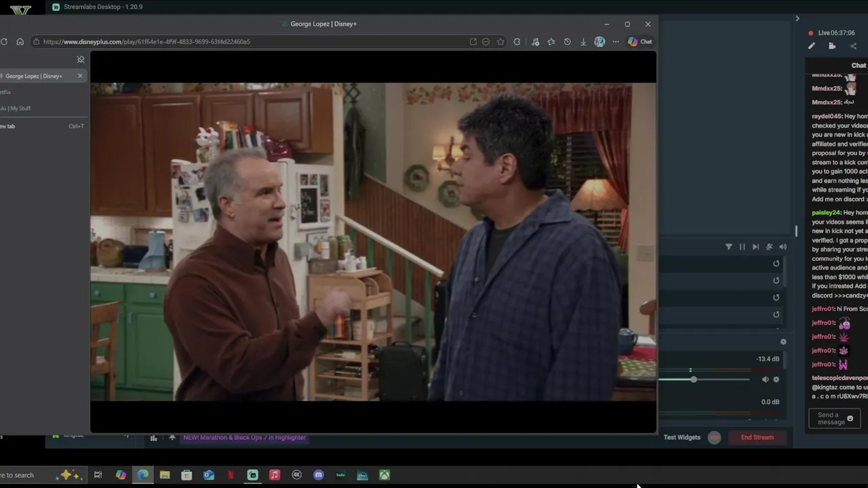Image resolution: width=868 pixels, height=488 pixels.
Task: Open Netflix from the taskbar
Action: pos(231,475)
